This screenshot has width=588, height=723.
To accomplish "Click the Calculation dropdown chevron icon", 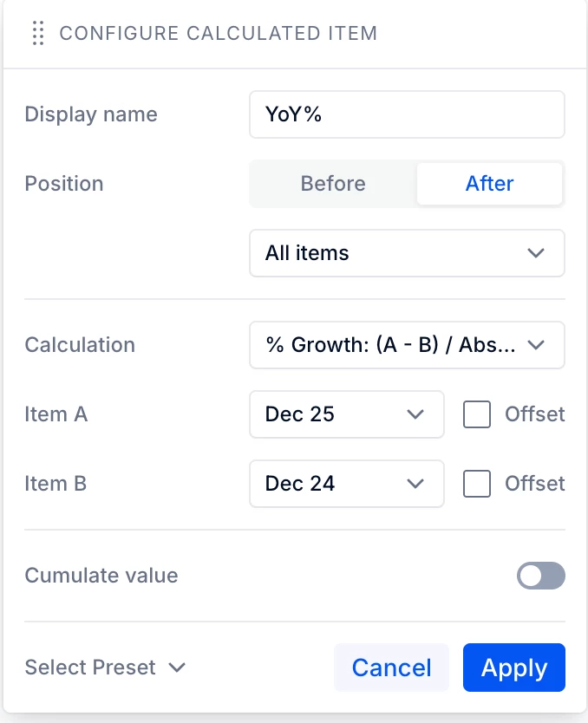I will pos(536,345).
